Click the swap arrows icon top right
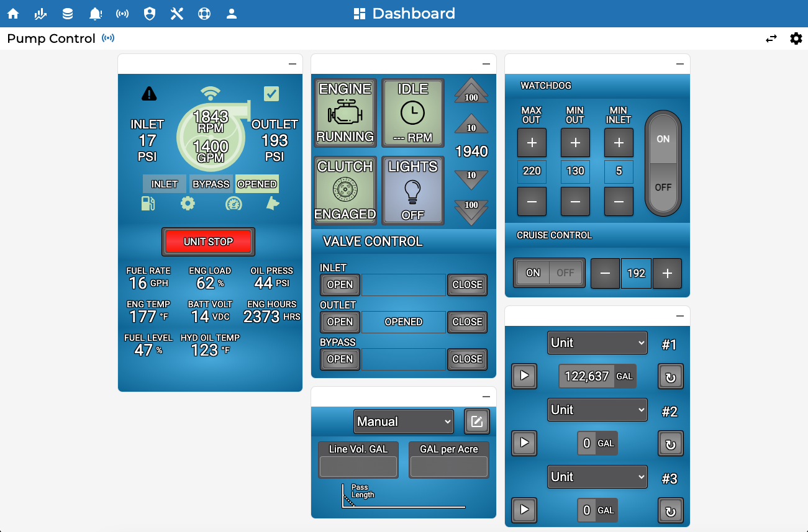Image resolution: width=808 pixels, height=532 pixels. coord(771,38)
